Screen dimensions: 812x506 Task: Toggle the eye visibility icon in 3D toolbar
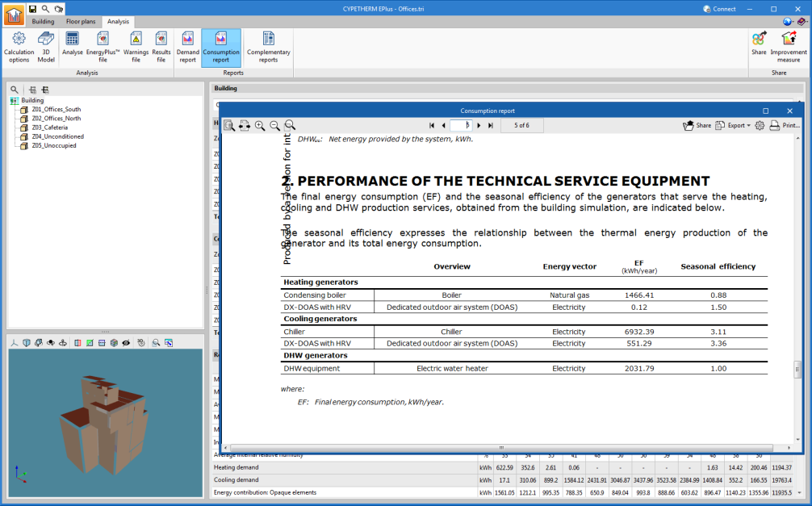pos(125,343)
